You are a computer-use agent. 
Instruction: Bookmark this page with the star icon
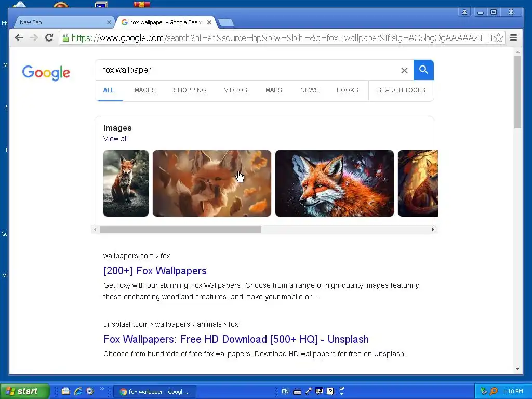coord(498,38)
